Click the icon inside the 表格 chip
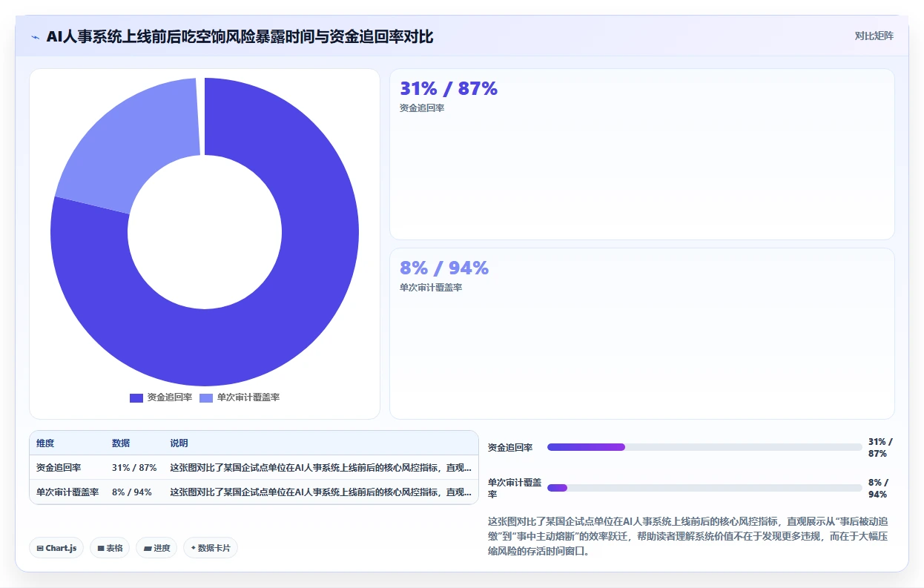This screenshot has width=924, height=588. [100, 549]
